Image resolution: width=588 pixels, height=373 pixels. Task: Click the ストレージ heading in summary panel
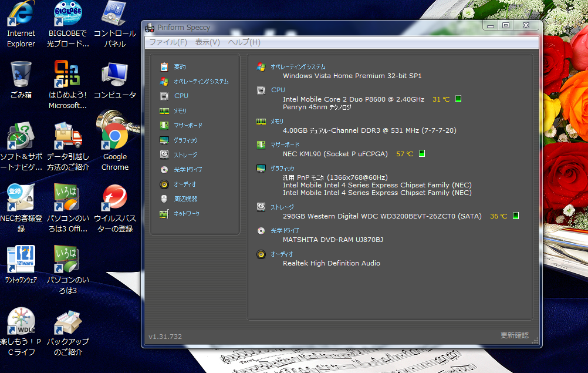click(x=282, y=207)
